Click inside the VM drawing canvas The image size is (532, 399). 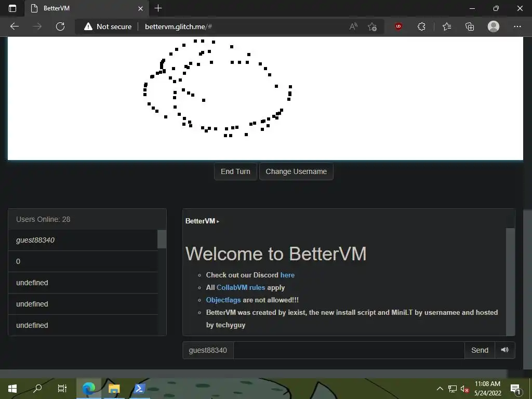tap(265, 98)
